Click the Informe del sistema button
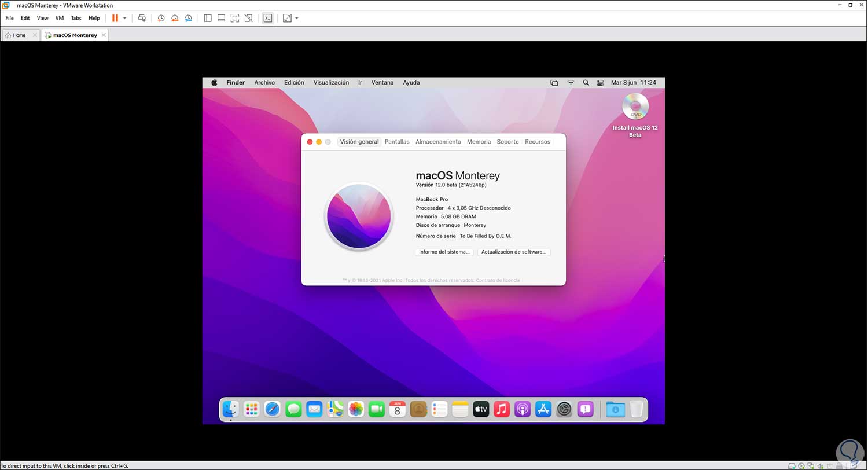The width and height of the screenshot is (868, 470). [444, 252]
